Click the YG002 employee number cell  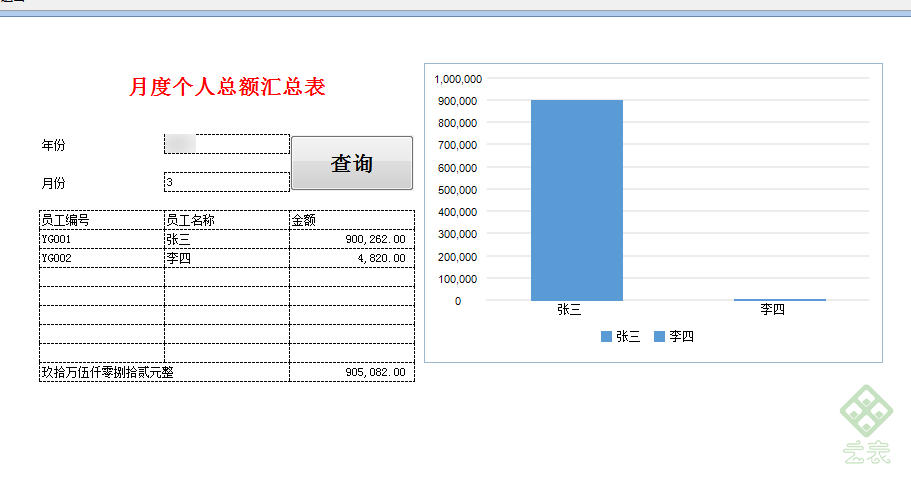pos(102,258)
